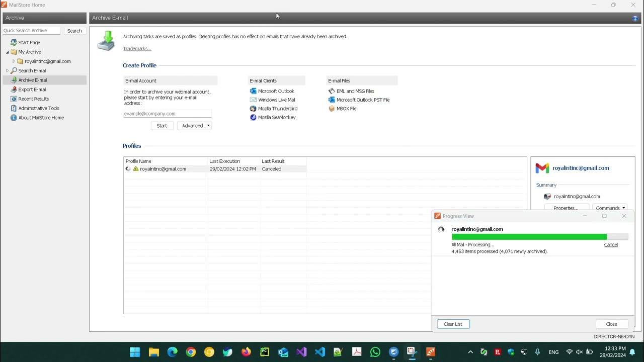Open Visual Studio Code from the taskbar
This screenshot has height=362, width=644.
pos(320,352)
